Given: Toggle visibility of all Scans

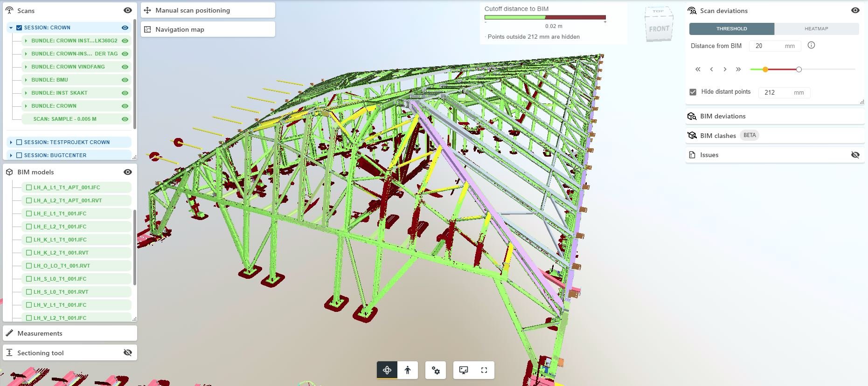Looking at the screenshot, I should tap(128, 10).
